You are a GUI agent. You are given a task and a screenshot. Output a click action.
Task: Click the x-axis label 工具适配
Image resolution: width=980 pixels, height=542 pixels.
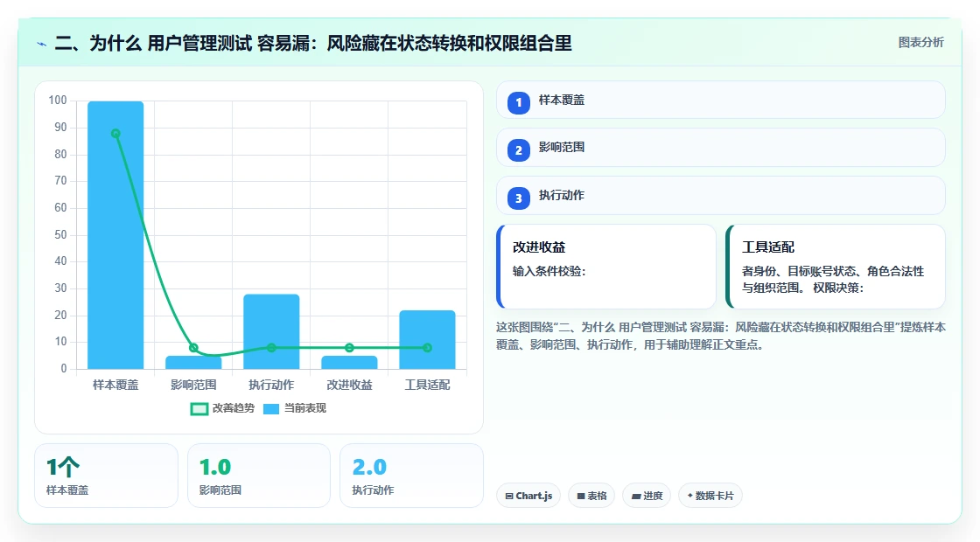(x=428, y=386)
